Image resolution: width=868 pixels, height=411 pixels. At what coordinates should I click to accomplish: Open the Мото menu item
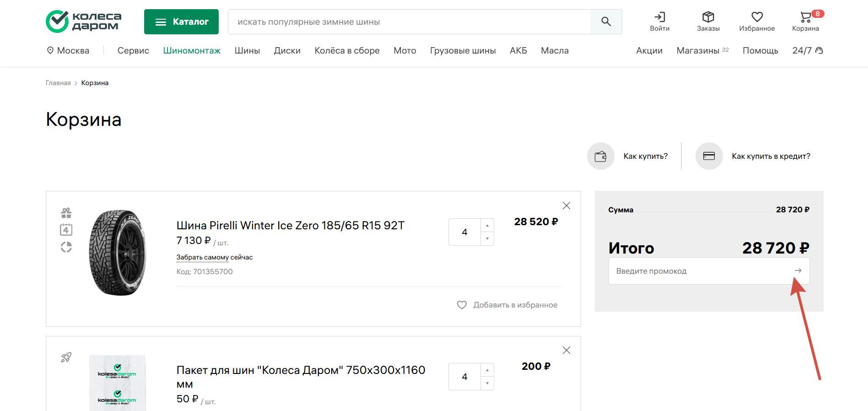pos(405,50)
